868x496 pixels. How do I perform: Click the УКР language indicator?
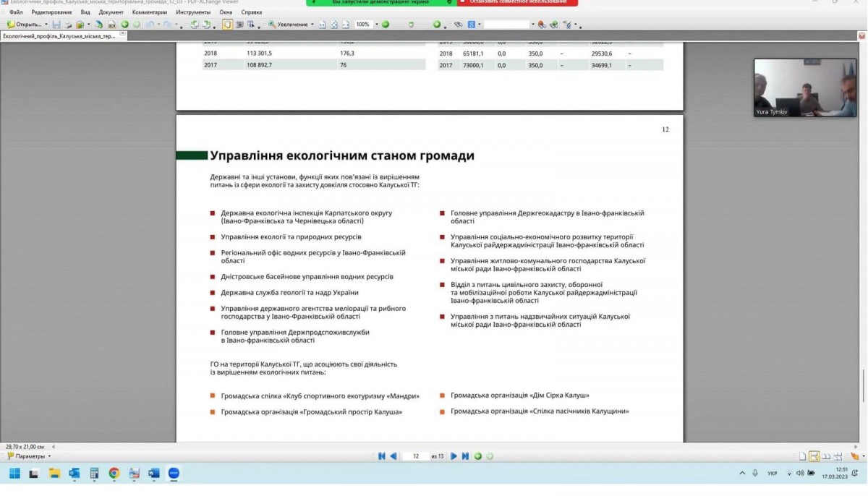(772, 473)
